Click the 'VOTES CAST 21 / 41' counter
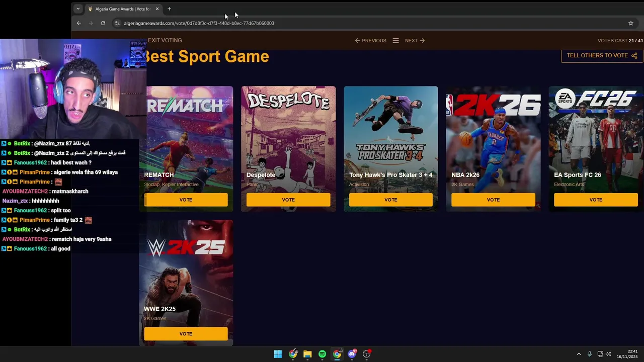This screenshot has width=644, height=362. pyautogui.click(x=620, y=41)
